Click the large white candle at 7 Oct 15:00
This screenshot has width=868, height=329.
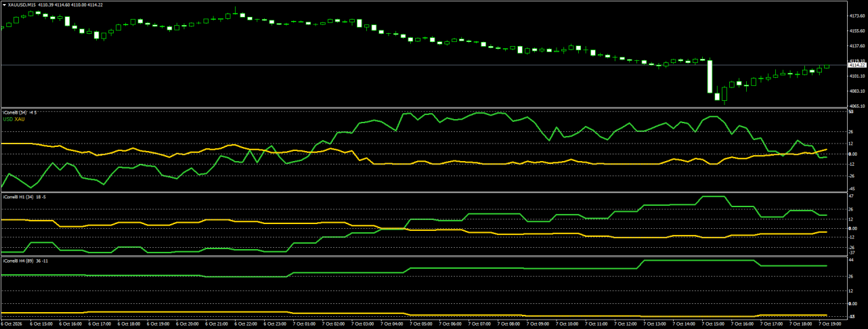click(x=710, y=76)
